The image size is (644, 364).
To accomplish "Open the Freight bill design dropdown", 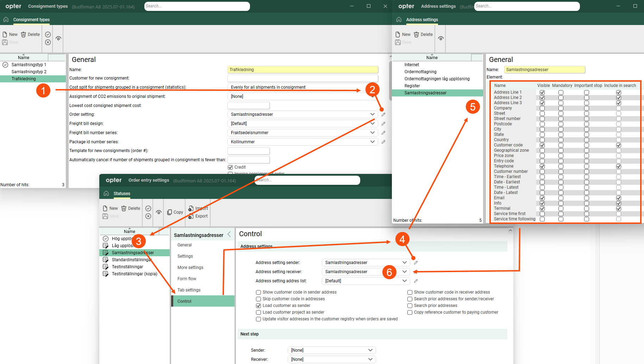I will [x=372, y=124].
